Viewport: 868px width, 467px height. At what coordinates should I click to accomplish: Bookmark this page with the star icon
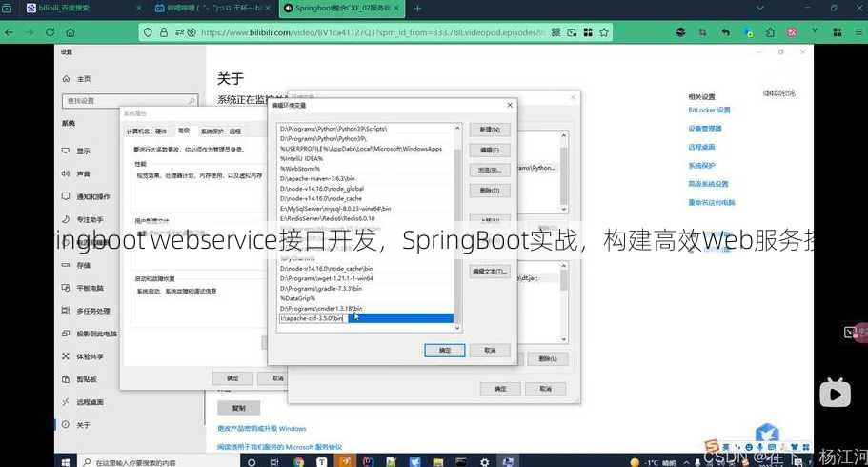pyautogui.click(x=604, y=32)
